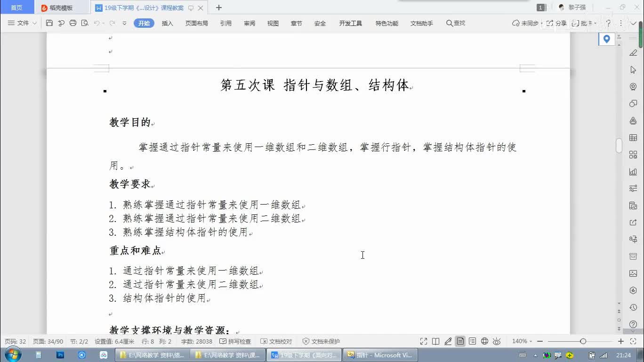
Task: Enable eye protection mode in status bar
Action: coord(497,341)
